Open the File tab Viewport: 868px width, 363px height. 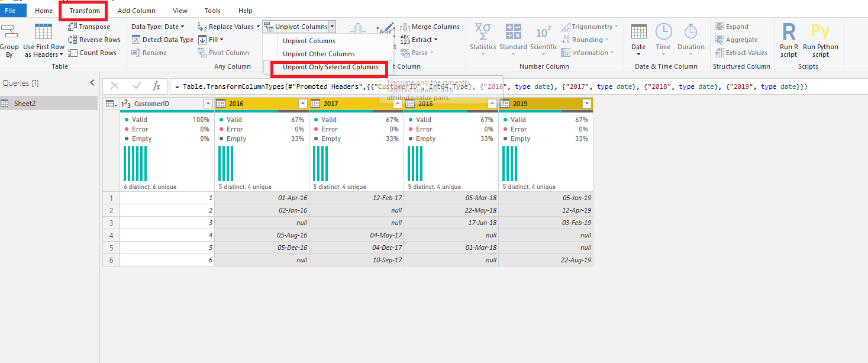tap(11, 11)
